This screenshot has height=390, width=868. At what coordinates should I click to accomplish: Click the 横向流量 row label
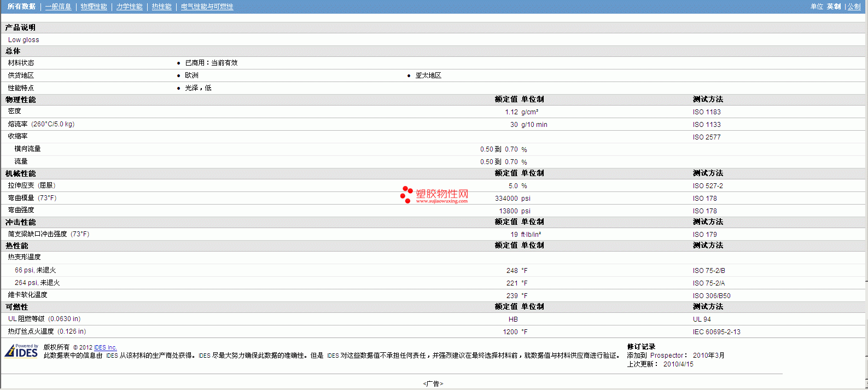(27, 149)
